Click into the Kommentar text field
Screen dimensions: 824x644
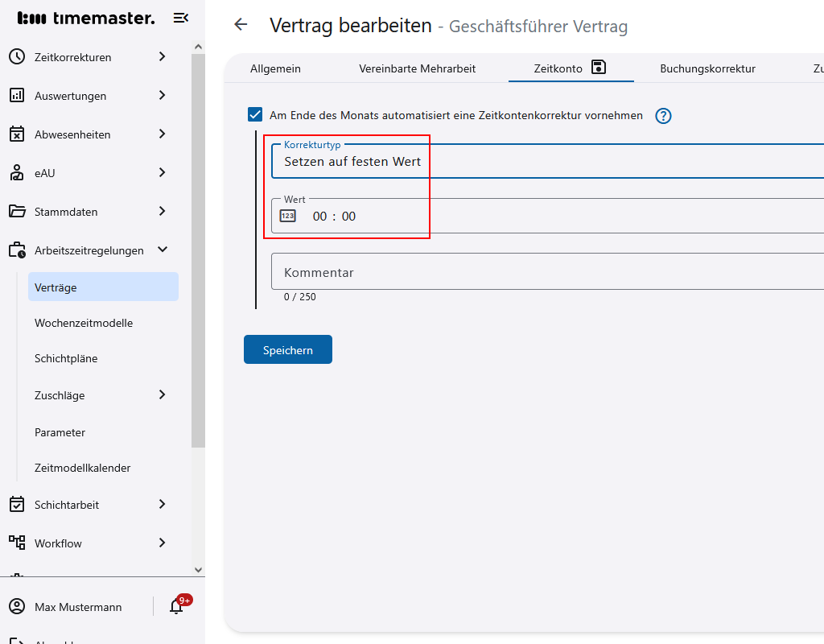pos(547,272)
